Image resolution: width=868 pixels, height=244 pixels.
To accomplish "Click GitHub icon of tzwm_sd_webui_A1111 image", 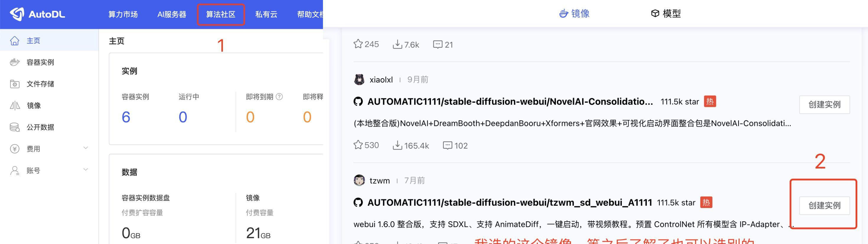I will 358,202.
